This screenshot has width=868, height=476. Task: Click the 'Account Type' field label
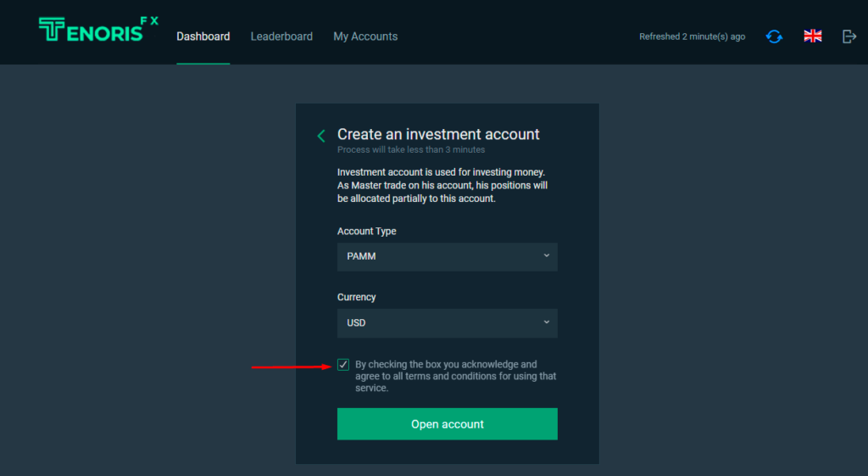pos(366,231)
